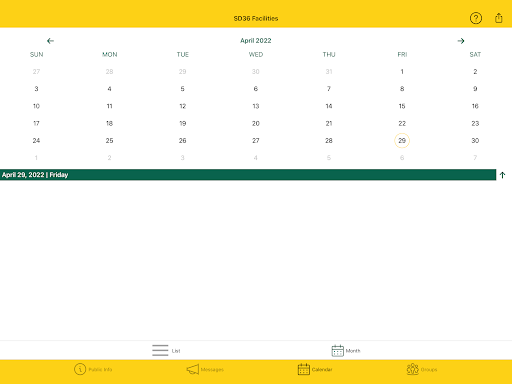The width and height of the screenshot is (512, 384).
Task: Select Sunday April 3
Action: (36, 89)
